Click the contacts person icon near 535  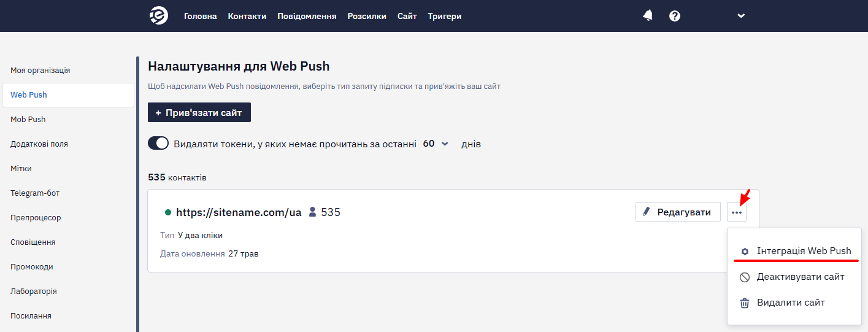[313, 212]
